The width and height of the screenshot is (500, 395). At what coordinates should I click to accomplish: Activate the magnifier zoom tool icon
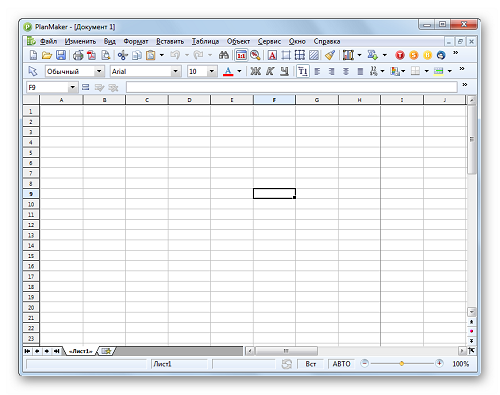point(255,55)
